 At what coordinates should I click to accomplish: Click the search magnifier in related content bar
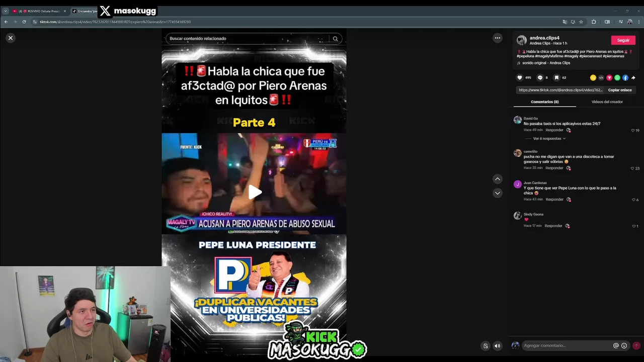point(335,39)
